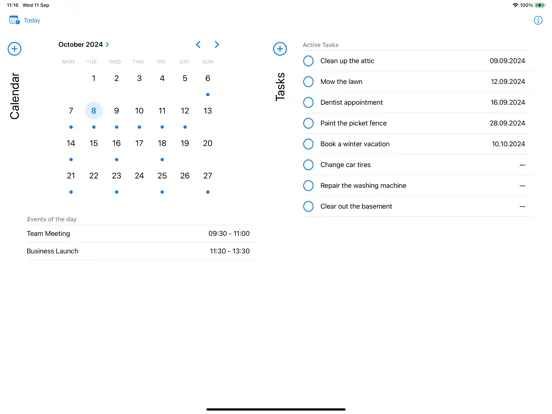Screen dimensions: 552x414
Task: Select day 23 in the calendar
Action: [x=117, y=176]
